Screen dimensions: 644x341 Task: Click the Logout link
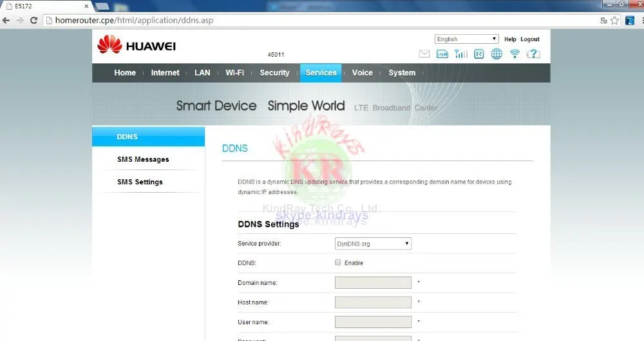click(530, 39)
